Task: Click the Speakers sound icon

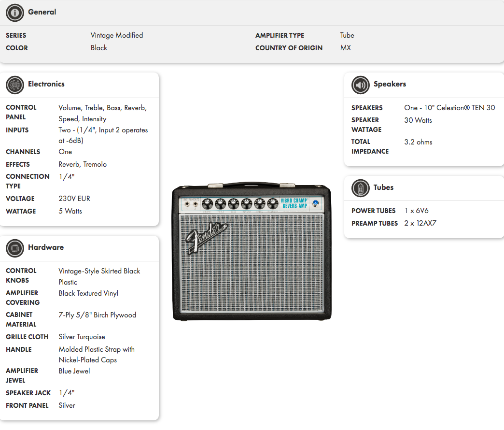Action: pyautogui.click(x=360, y=85)
